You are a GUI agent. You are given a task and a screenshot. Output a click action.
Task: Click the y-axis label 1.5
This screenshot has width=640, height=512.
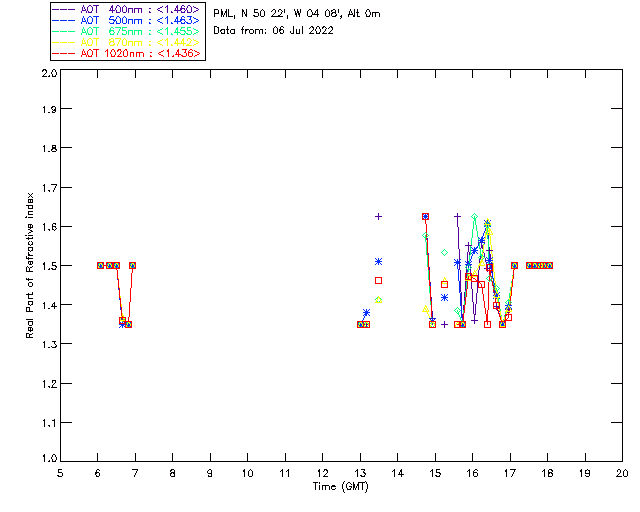(x=49, y=266)
